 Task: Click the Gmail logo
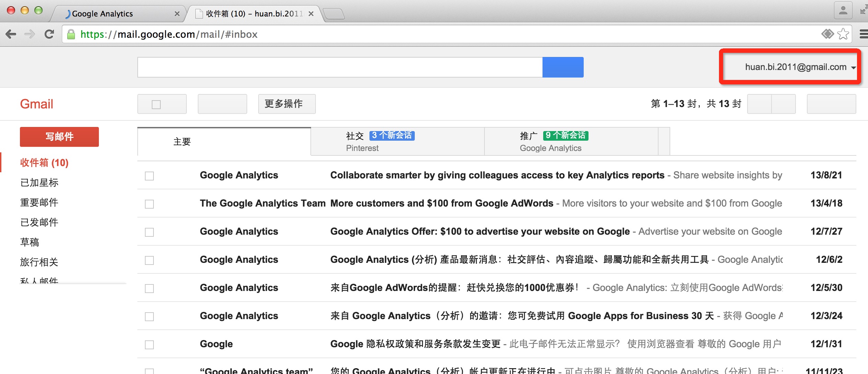(36, 104)
